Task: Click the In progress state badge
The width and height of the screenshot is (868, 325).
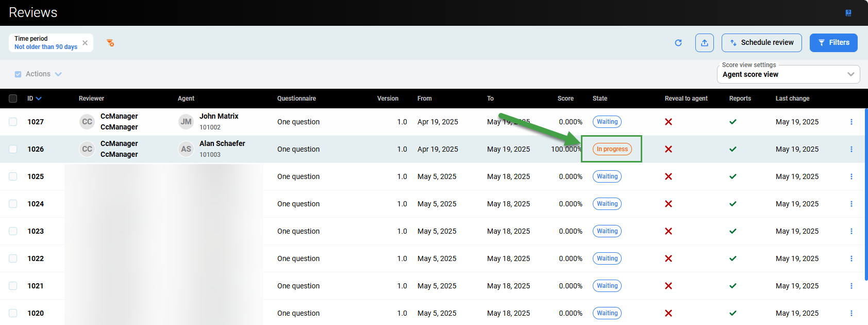Action: (612, 149)
